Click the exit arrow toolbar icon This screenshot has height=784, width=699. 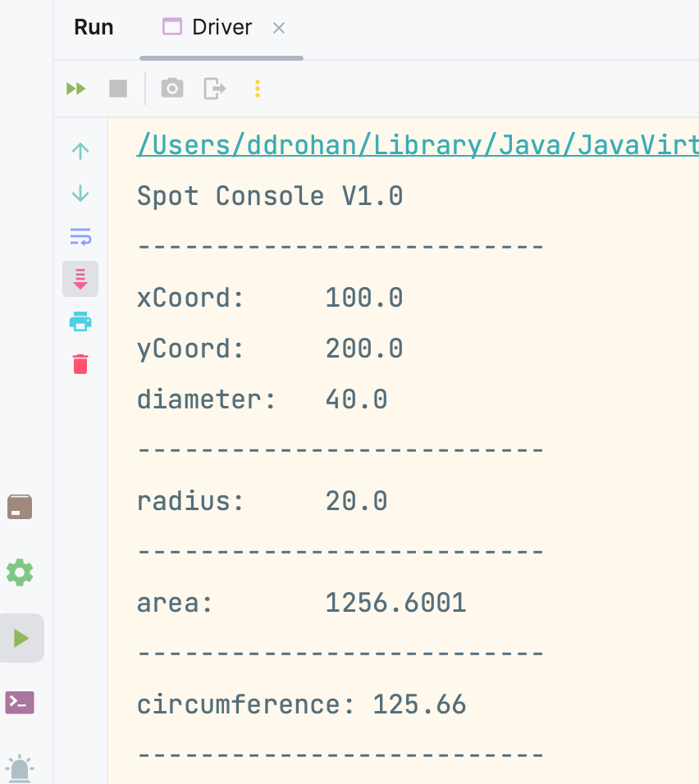click(x=215, y=89)
